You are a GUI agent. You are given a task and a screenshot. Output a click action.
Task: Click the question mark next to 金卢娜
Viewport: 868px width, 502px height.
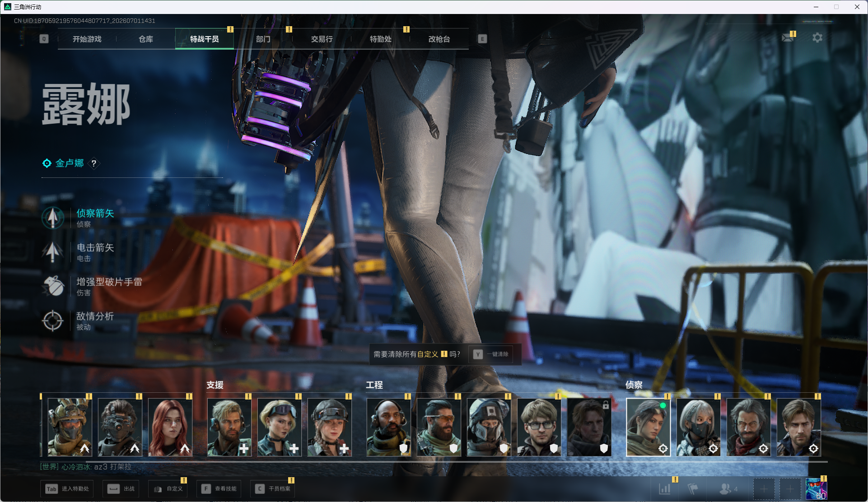pos(94,163)
